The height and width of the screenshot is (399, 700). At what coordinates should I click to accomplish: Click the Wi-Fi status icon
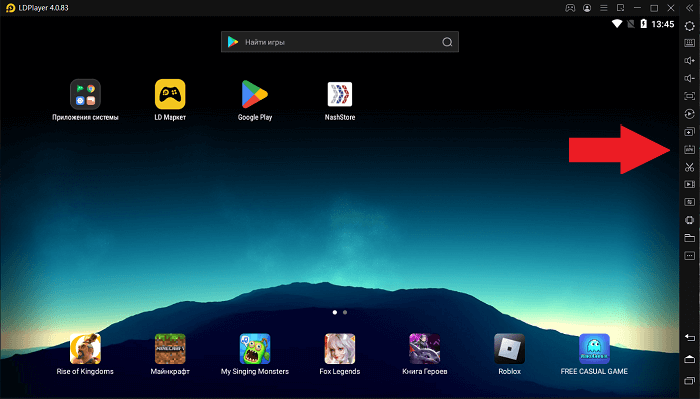pos(617,24)
